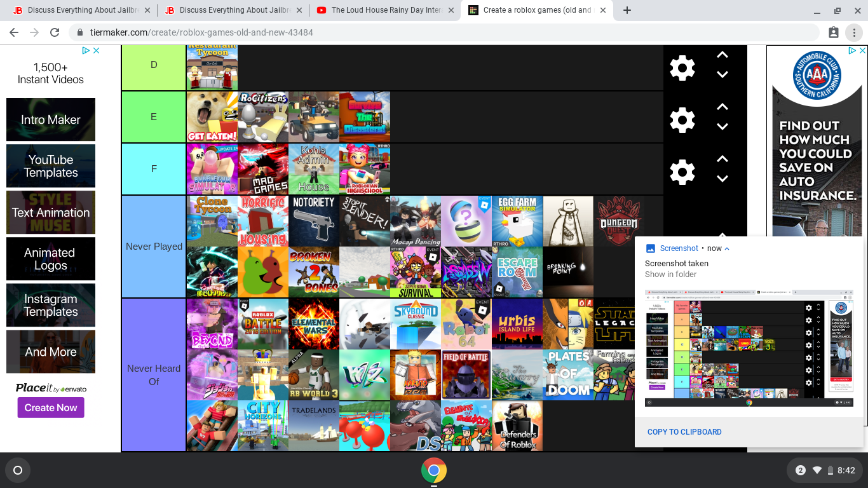
Task: Select the Notoriety game tile
Action: coord(314,221)
